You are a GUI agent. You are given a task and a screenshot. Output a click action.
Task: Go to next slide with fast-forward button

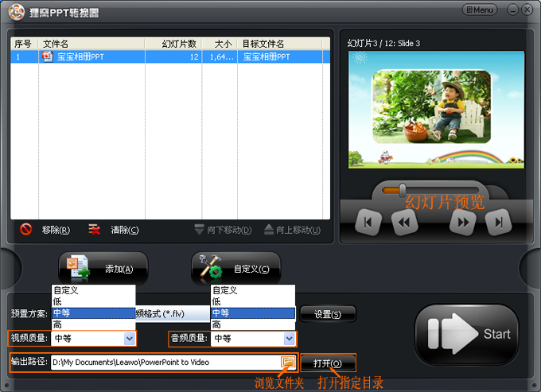pos(463,223)
